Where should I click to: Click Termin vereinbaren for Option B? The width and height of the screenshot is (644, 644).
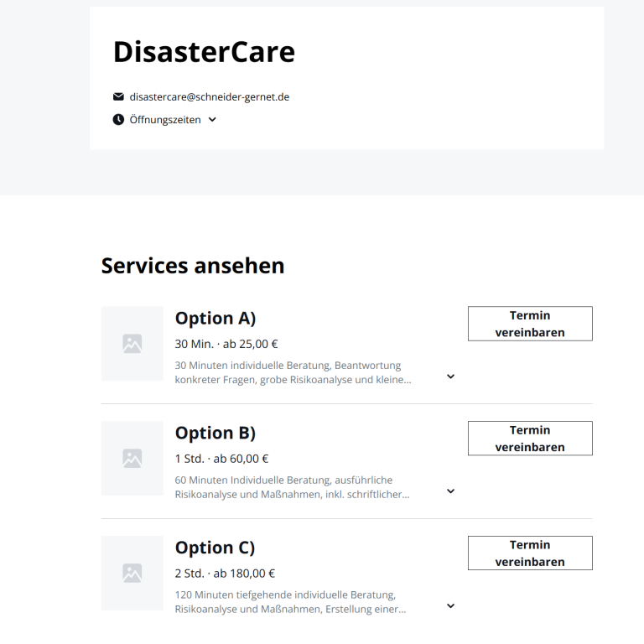coord(530,439)
